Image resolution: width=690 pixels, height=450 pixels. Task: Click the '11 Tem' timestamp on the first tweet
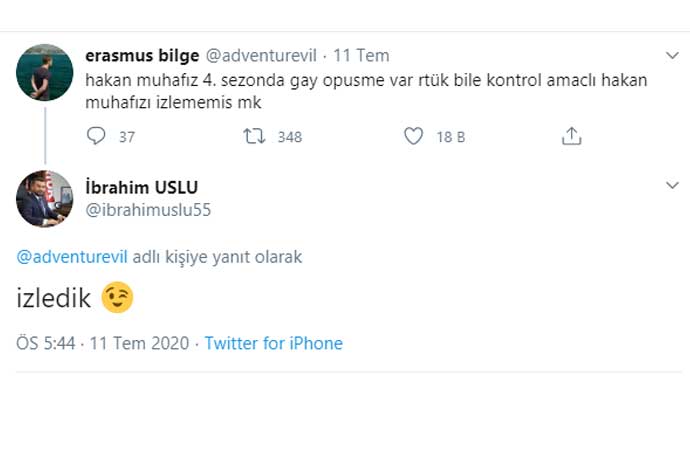pyautogui.click(x=361, y=55)
